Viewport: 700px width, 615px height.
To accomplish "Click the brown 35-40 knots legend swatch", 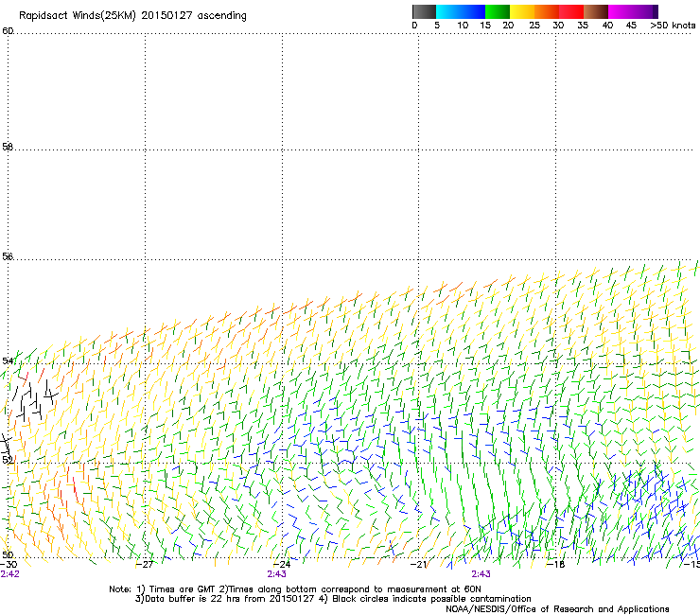I will (596, 11).
